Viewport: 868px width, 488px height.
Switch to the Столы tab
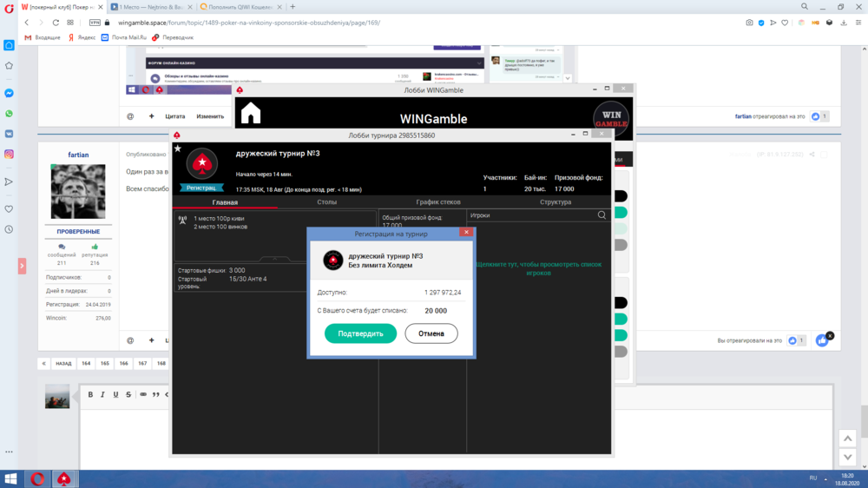(x=326, y=202)
